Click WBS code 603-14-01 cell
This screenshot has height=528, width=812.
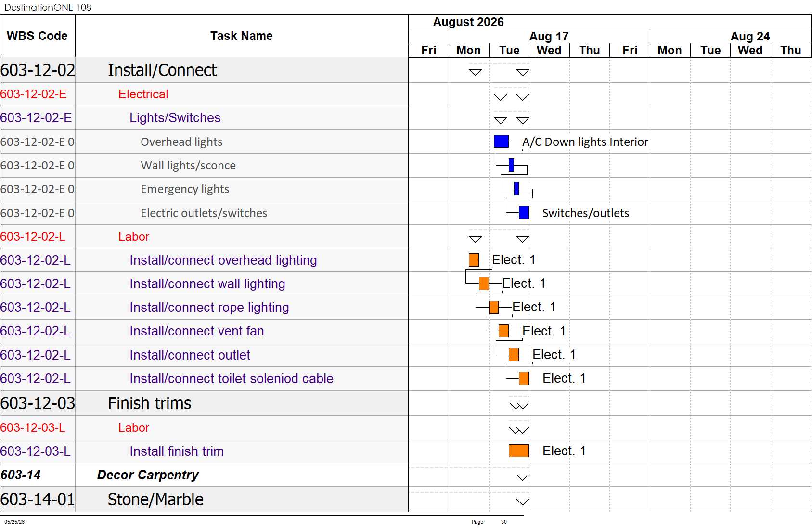[x=38, y=499]
